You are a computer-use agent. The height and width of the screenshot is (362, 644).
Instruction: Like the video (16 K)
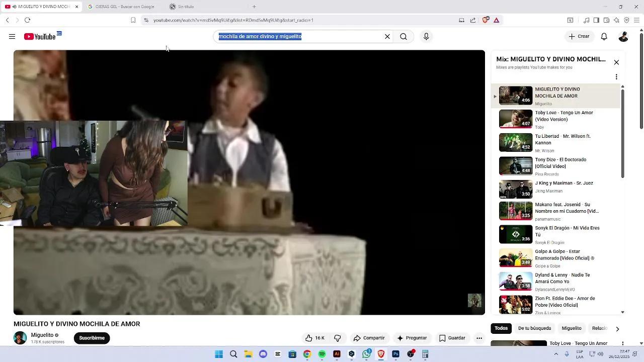tap(315, 338)
